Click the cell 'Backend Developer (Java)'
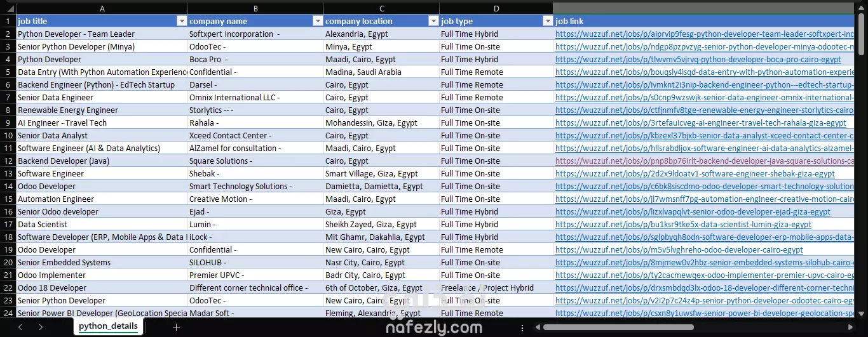868x337 pixels. tap(102, 161)
